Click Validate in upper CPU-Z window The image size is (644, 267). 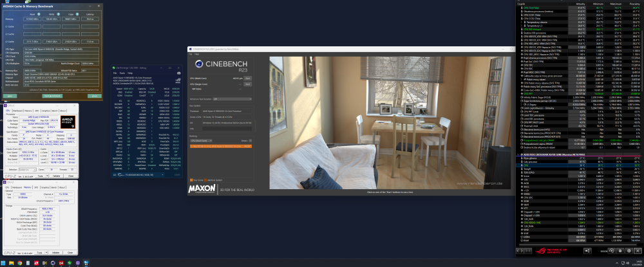coord(57,176)
